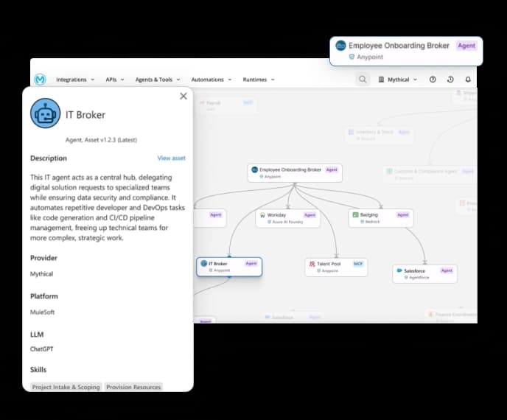Click the Talent Pool node icon

click(x=312, y=264)
